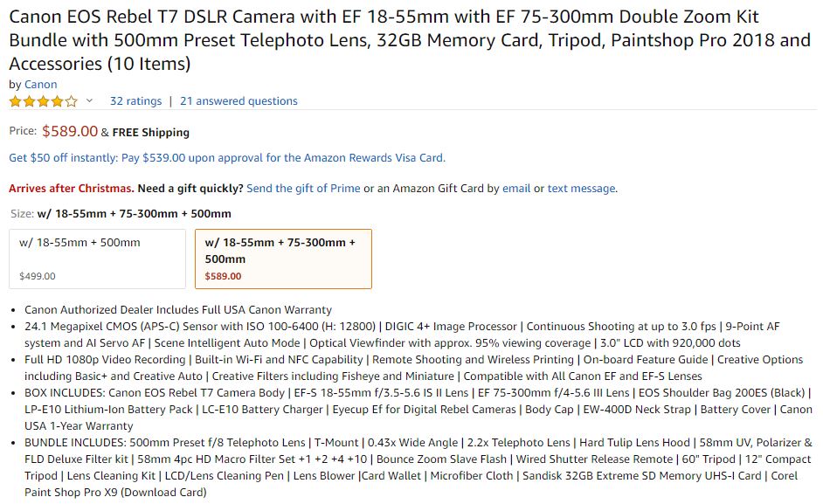
Task: Select the w/ 18-55mm + 500mm size option
Action: click(x=97, y=259)
